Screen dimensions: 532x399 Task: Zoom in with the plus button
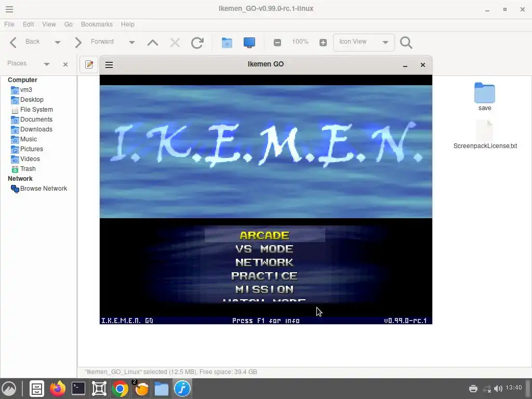tap(323, 43)
